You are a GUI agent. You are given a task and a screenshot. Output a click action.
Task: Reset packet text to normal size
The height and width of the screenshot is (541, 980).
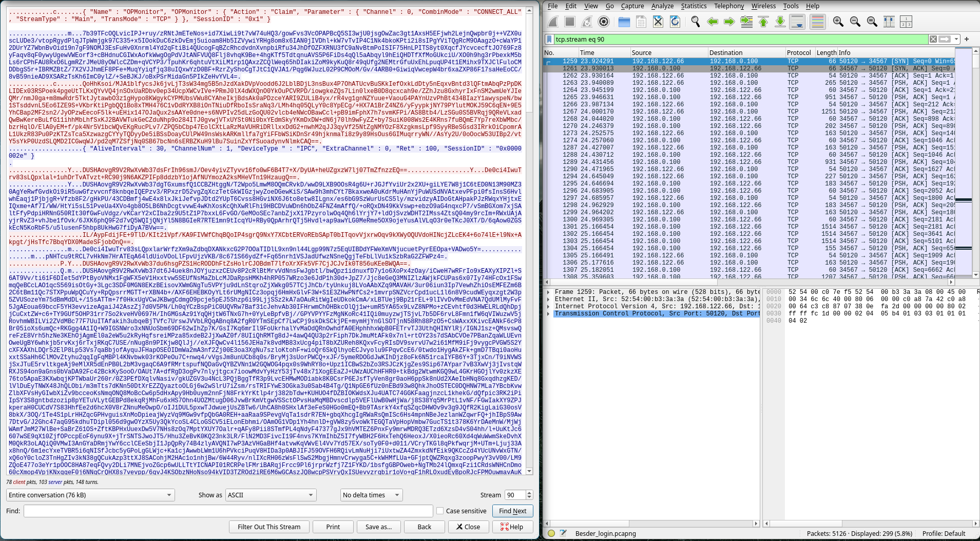(x=872, y=22)
